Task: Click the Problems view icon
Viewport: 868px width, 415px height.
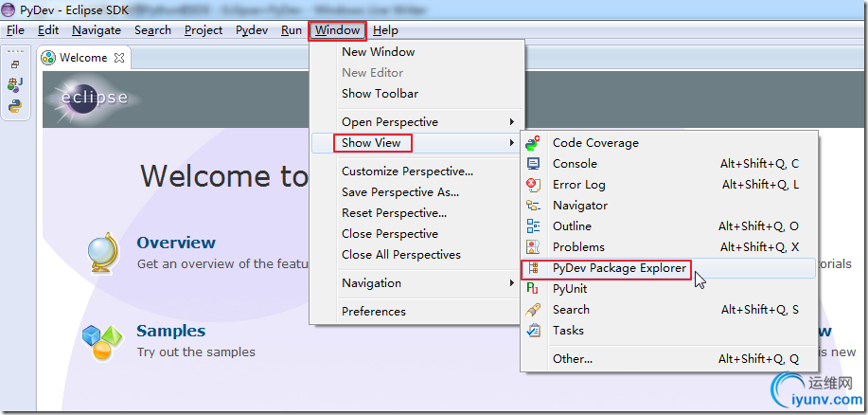Action: pyautogui.click(x=533, y=247)
